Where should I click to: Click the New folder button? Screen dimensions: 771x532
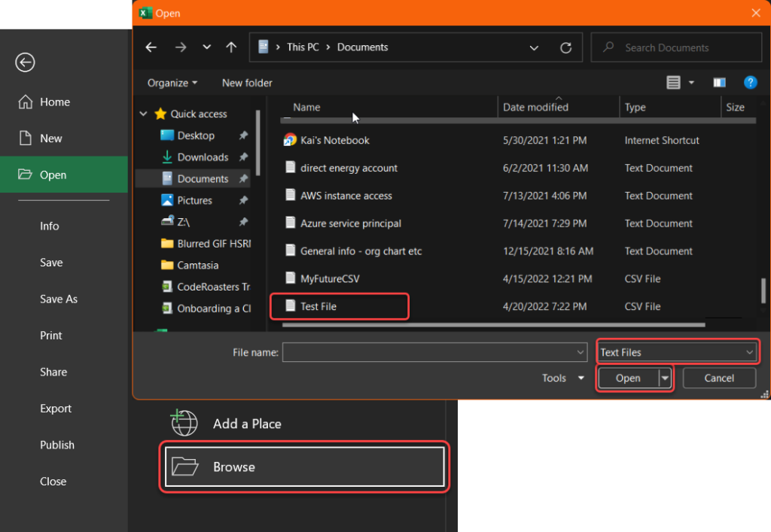247,83
